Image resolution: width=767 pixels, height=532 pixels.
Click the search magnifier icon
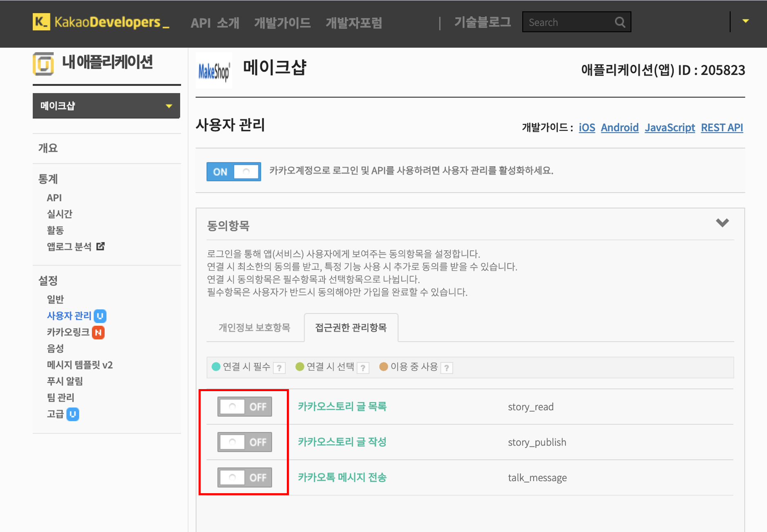coord(620,22)
